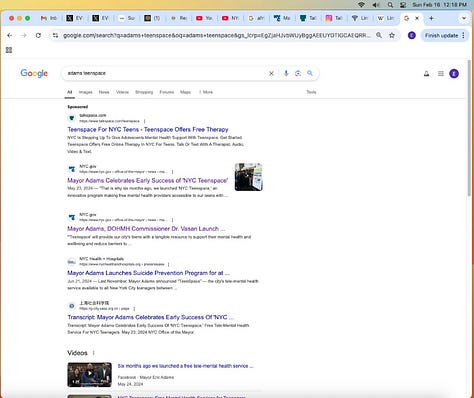Go back using browser back arrow
Viewport: 474px width, 398px height.
tap(10, 35)
